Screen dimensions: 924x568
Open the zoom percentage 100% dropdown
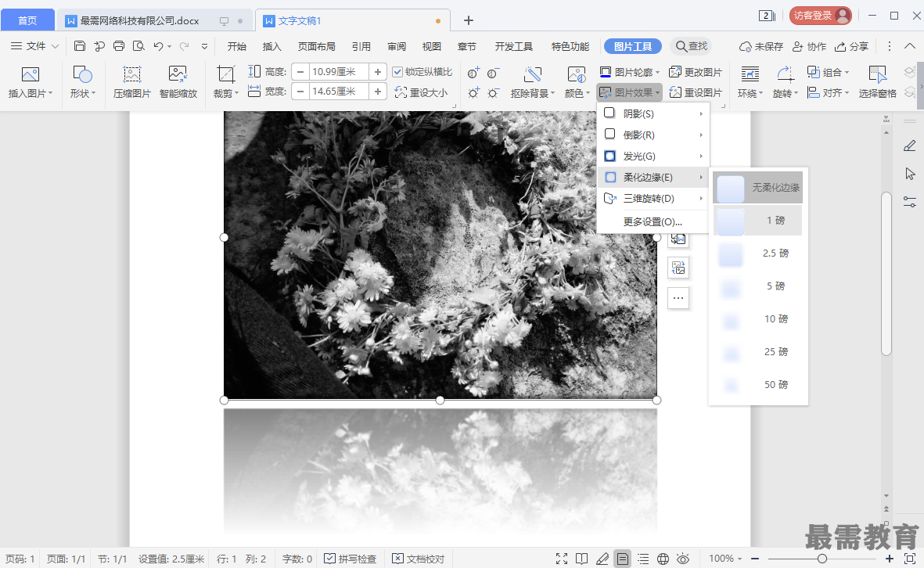pos(724,559)
